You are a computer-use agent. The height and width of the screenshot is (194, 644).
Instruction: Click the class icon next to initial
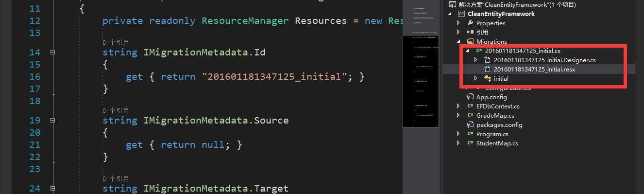point(488,78)
